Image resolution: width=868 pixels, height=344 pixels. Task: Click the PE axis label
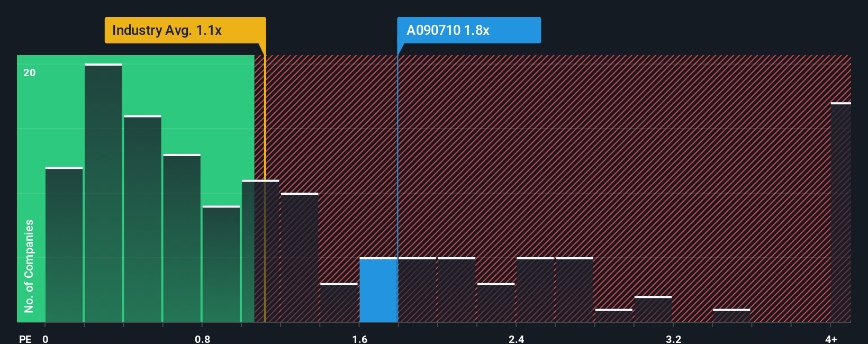click(x=25, y=339)
